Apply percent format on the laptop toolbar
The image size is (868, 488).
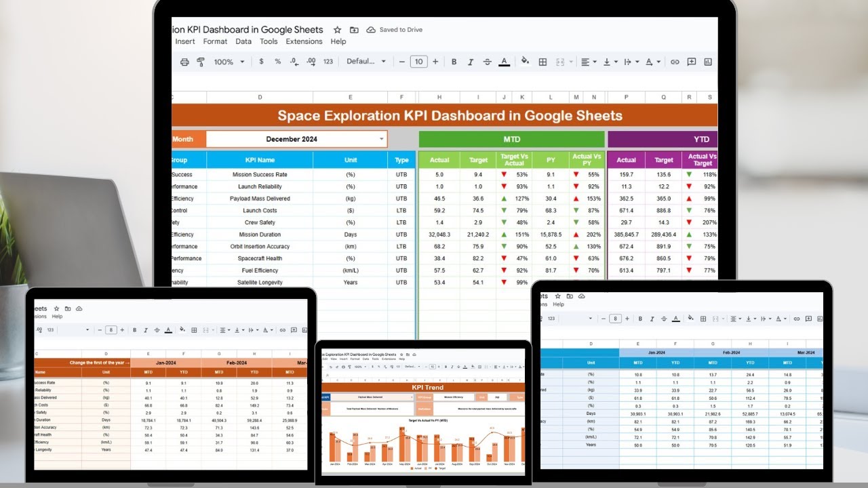(x=277, y=62)
